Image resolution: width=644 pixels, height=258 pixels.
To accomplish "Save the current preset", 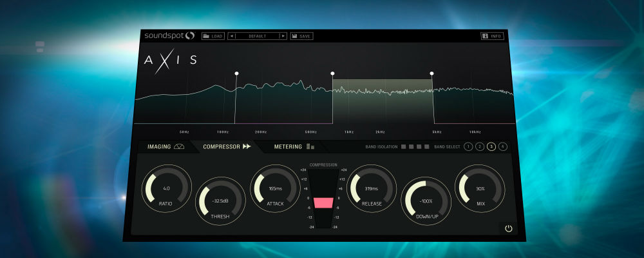I will (302, 36).
